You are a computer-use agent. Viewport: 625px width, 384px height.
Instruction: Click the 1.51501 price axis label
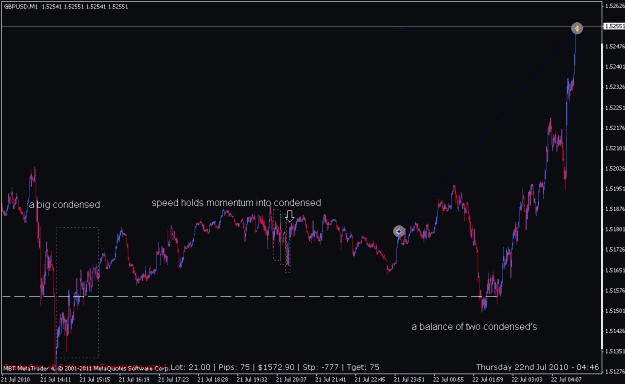[x=615, y=311]
